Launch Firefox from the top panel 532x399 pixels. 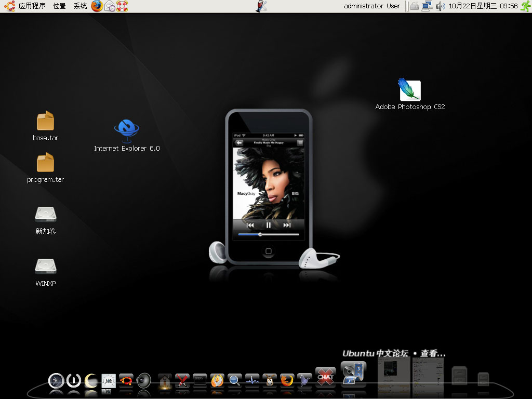97,6
